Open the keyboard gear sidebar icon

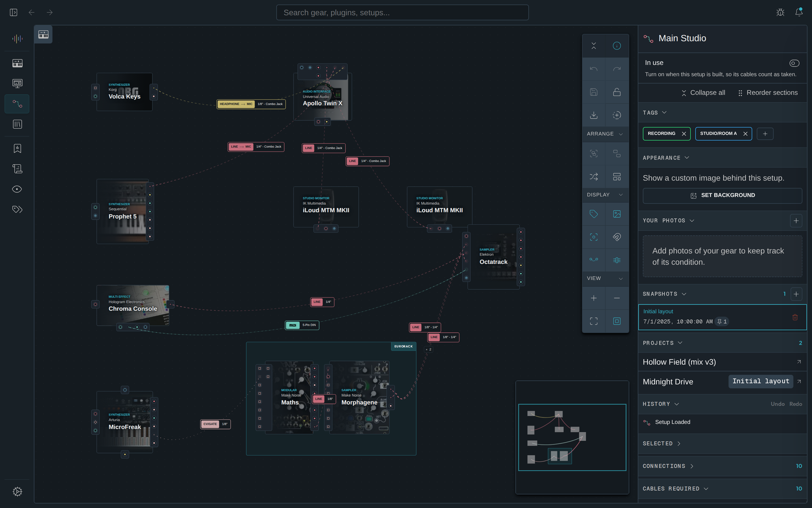(17, 63)
